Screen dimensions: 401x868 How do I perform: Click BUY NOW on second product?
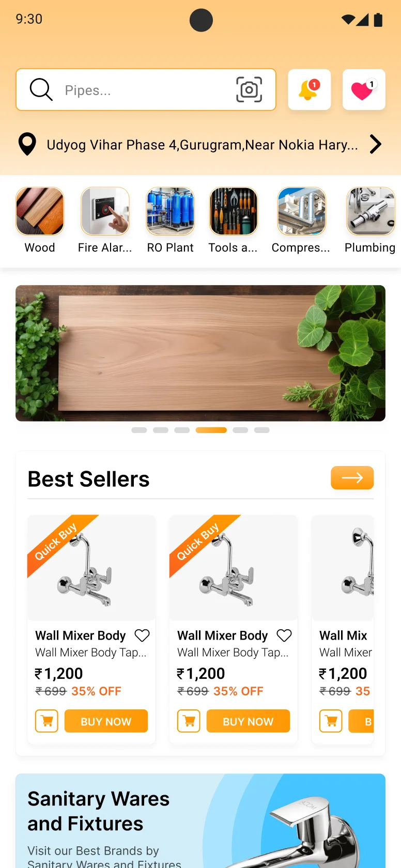click(248, 721)
